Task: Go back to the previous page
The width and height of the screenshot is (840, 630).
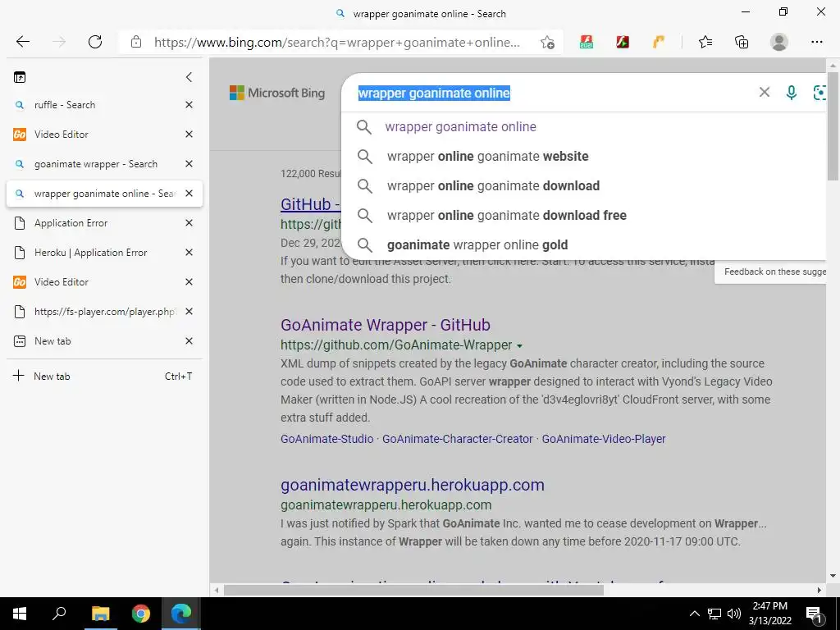Action: 22,42
